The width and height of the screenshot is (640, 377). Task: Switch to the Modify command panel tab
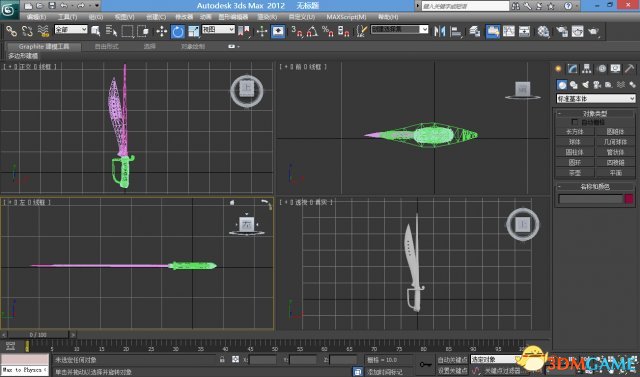point(572,69)
